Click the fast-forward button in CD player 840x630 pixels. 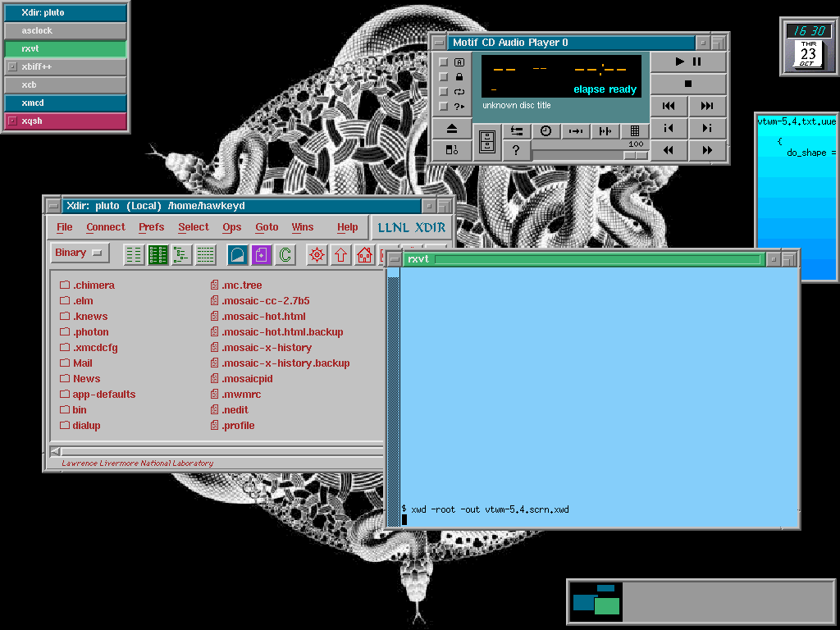(x=707, y=150)
